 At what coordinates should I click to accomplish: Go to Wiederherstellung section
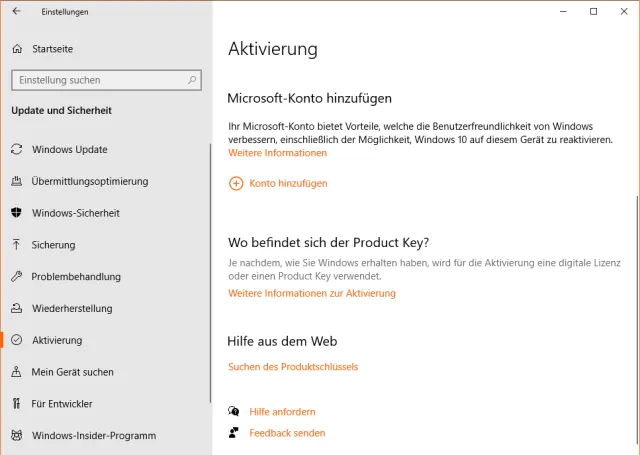click(72, 308)
